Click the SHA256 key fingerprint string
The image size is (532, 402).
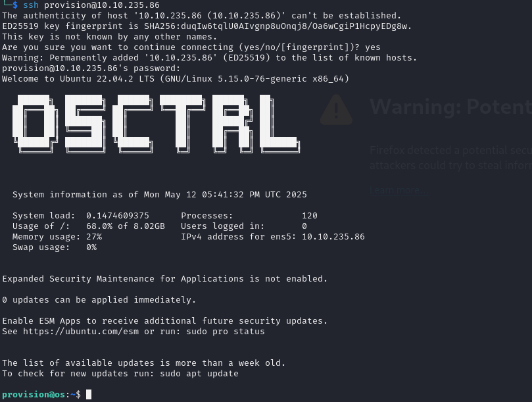point(276,26)
